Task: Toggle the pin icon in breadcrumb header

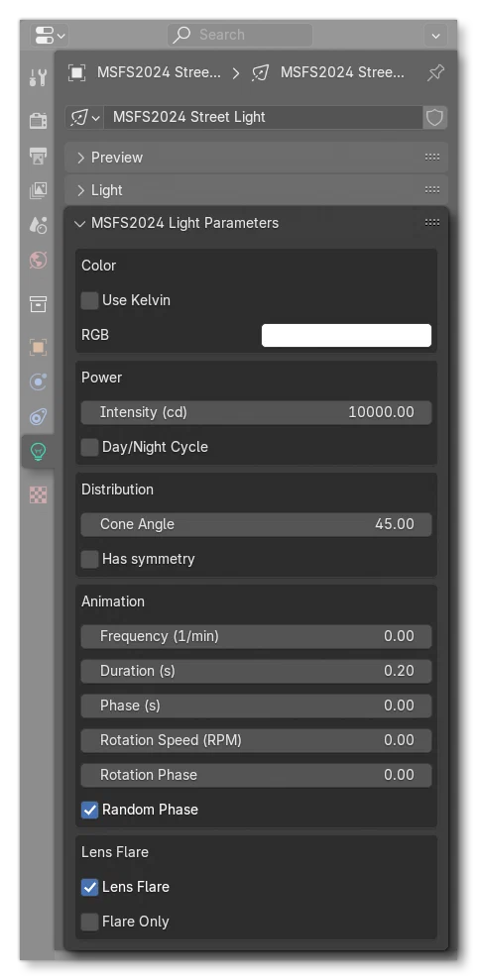Action: click(435, 73)
